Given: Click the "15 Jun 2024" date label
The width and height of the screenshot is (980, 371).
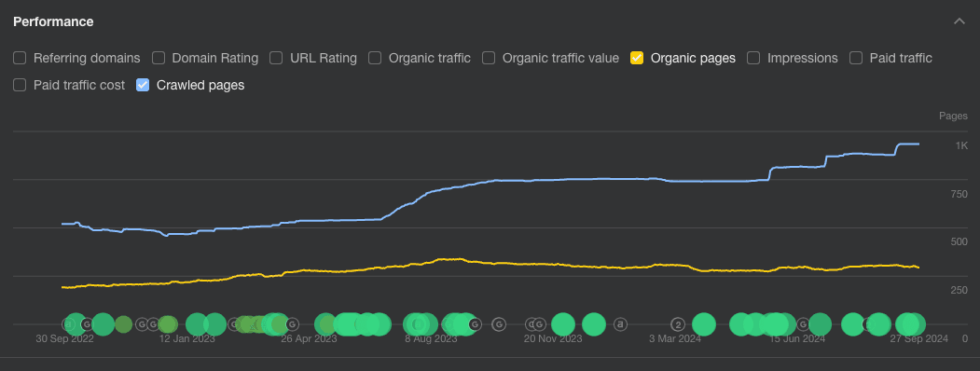Looking at the screenshot, I should (x=796, y=339).
